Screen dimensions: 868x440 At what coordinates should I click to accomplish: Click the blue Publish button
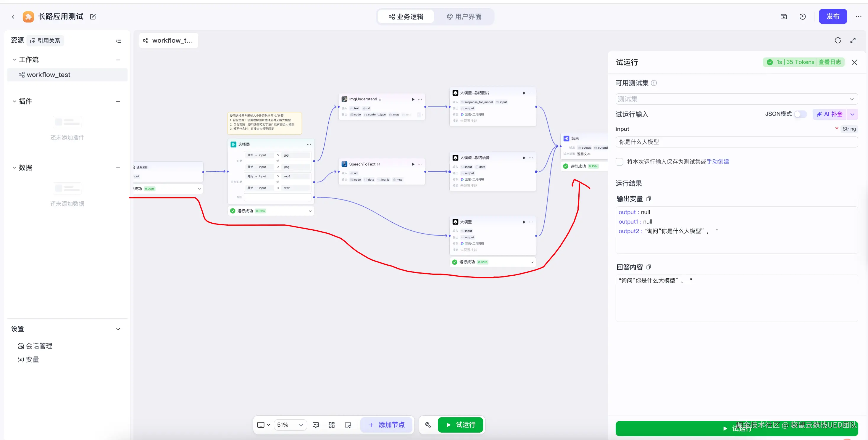[832, 17]
